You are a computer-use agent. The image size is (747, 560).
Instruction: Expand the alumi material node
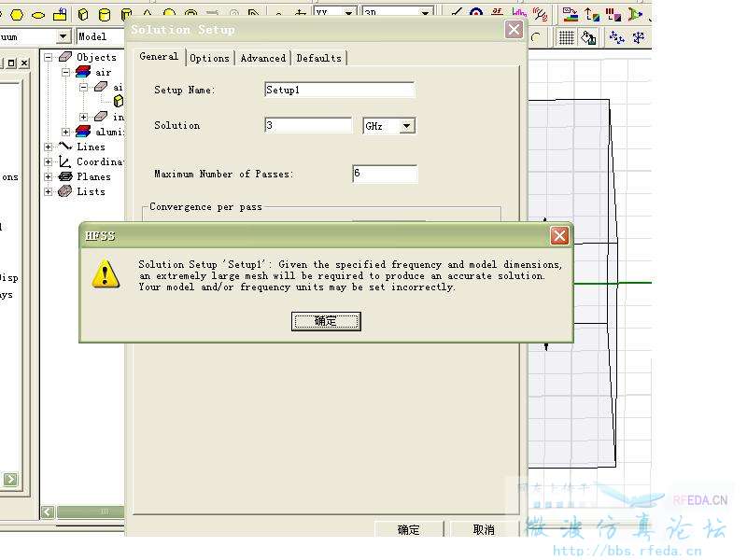point(65,132)
